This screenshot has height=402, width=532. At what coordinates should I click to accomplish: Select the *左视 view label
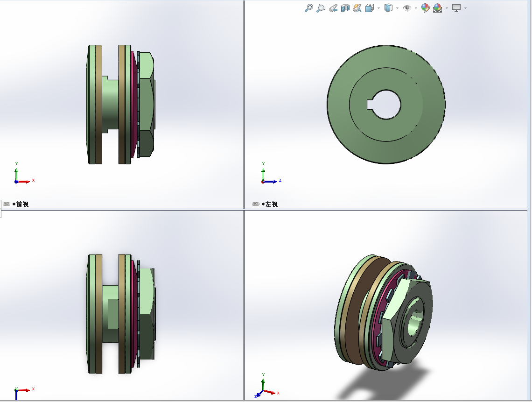point(270,204)
